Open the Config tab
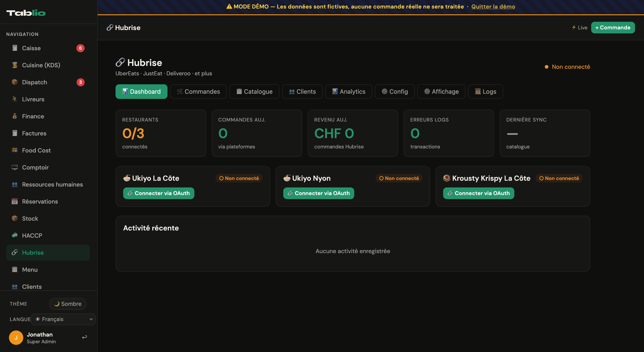644x352 pixels. point(395,92)
